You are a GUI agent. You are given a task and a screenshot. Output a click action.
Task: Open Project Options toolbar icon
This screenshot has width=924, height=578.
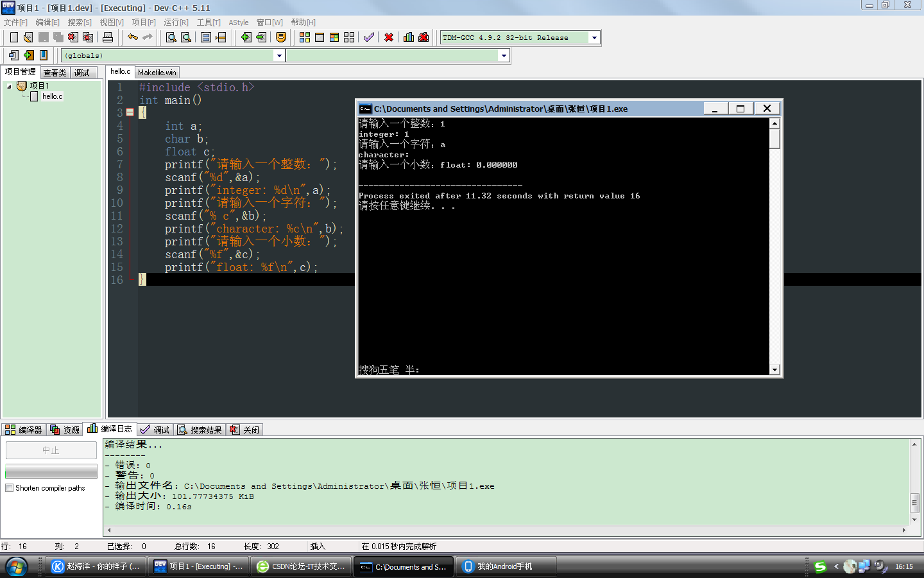280,37
